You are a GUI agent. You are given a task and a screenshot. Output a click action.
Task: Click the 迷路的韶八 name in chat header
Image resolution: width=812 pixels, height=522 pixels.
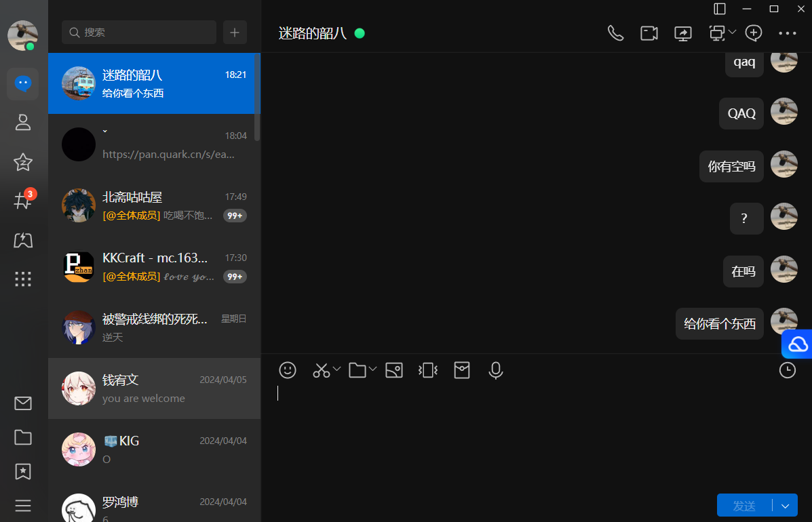click(x=312, y=33)
